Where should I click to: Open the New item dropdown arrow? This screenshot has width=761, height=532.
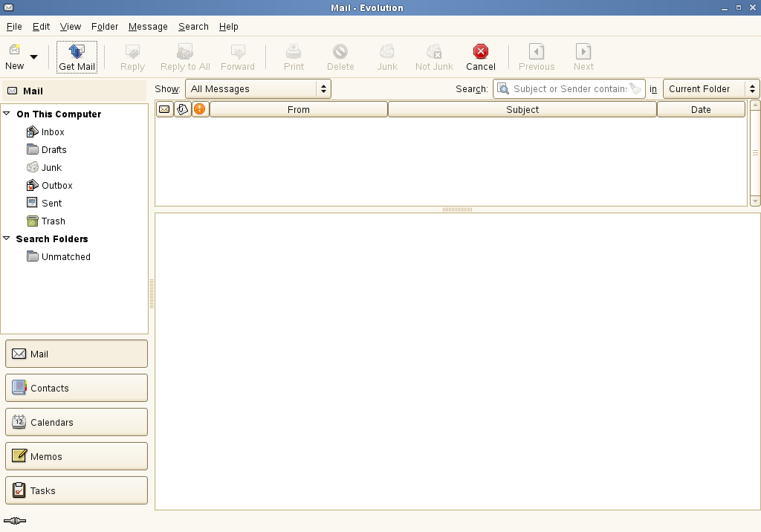pos(34,56)
